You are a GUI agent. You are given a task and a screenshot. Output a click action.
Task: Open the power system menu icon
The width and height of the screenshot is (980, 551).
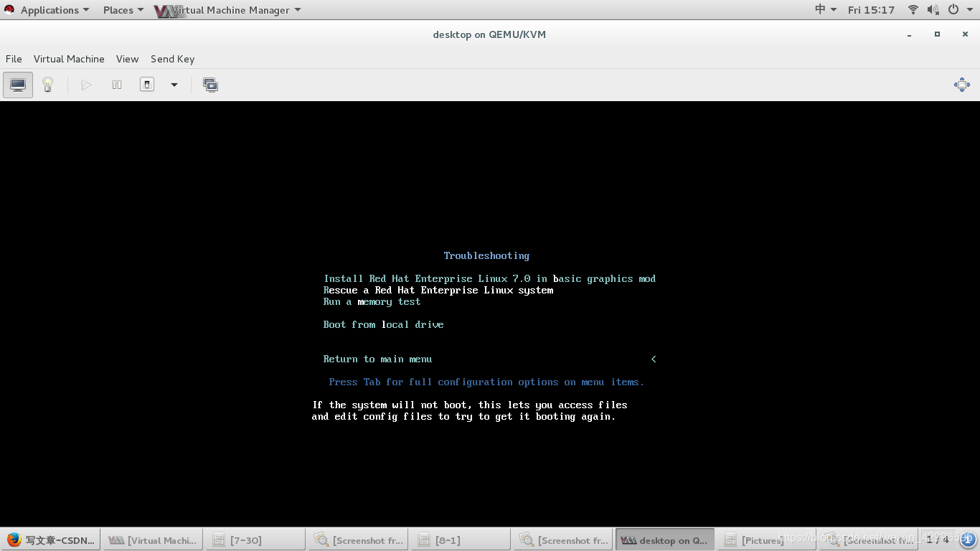tap(953, 10)
